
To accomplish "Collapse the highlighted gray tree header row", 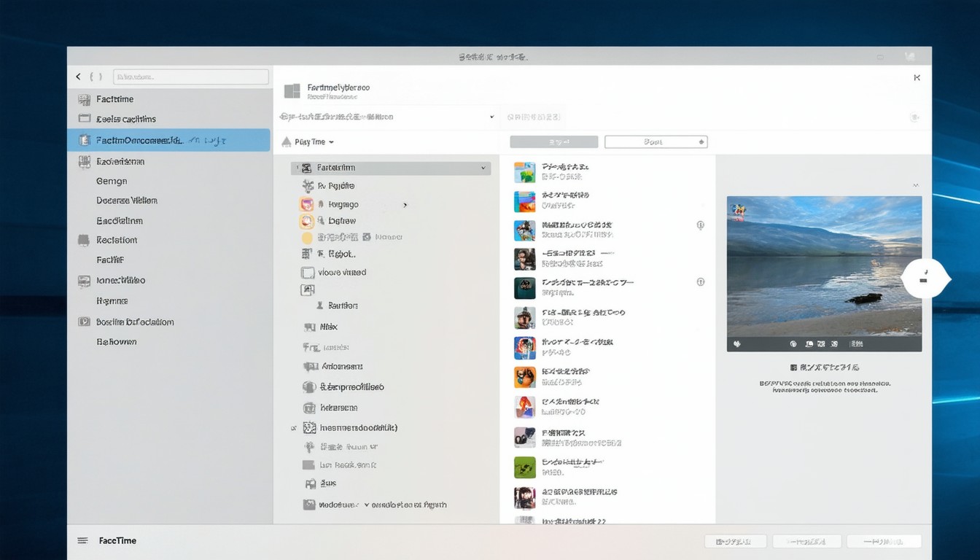I will [483, 168].
